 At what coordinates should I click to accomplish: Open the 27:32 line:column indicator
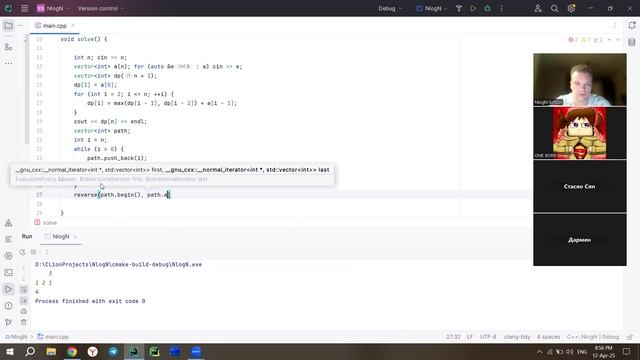pyautogui.click(x=453, y=337)
